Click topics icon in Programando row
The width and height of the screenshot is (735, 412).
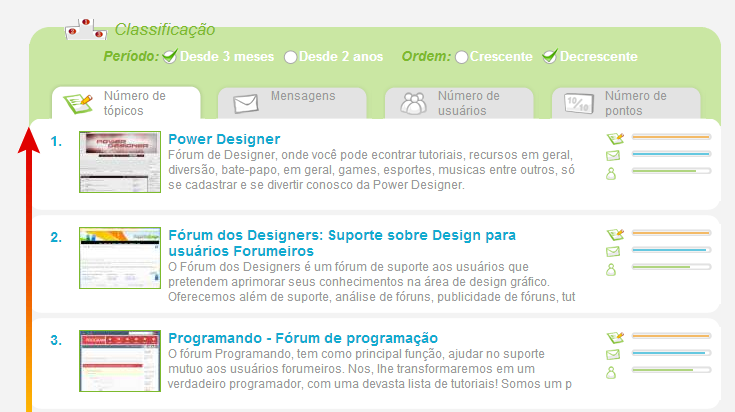pyautogui.click(x=615, y=337)
